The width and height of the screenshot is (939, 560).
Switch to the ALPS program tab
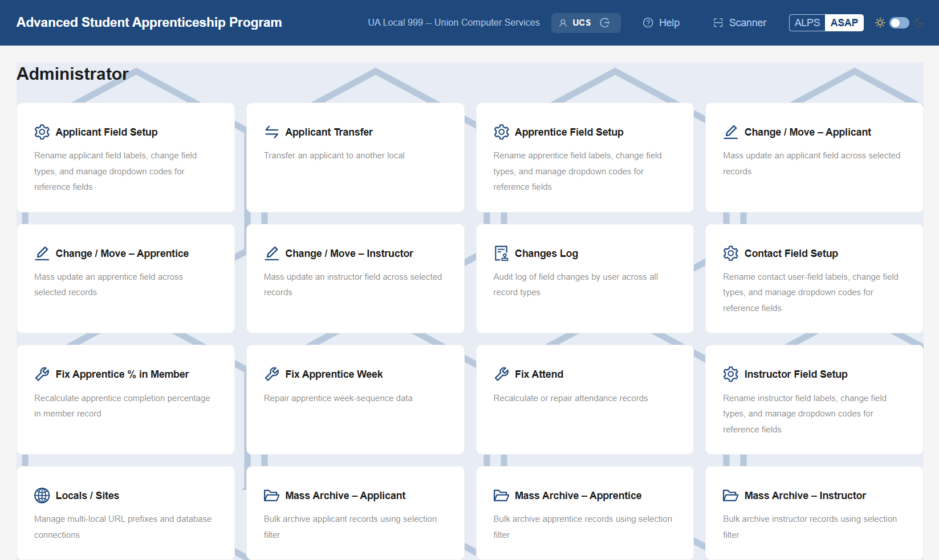pyautogui.click(x=807, y=23)
